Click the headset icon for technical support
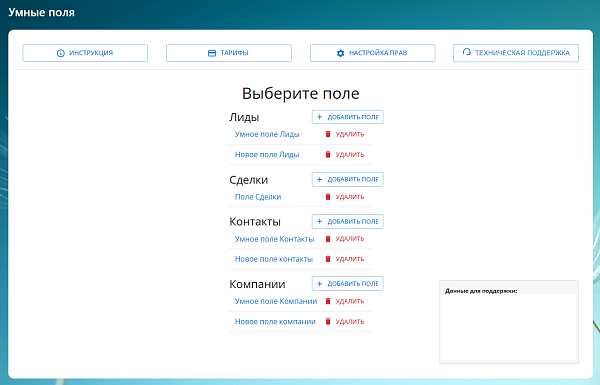Image resolution: width=600 pixels, height=385 pixels. [466, 52]
